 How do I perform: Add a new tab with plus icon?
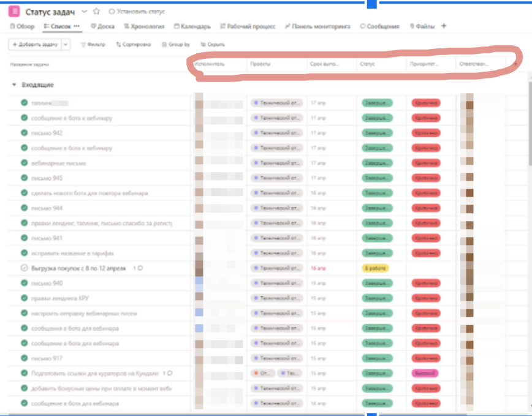[444, 26]
